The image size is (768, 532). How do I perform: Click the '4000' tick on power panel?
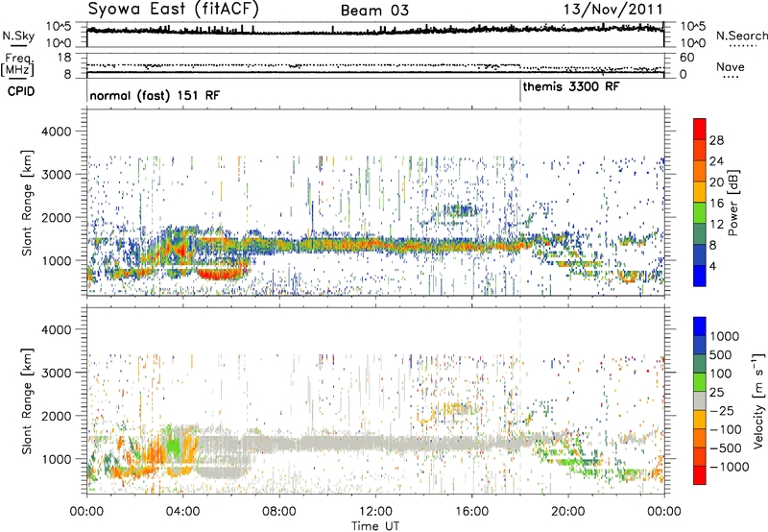pyautogui.click(x=56, y=132)
